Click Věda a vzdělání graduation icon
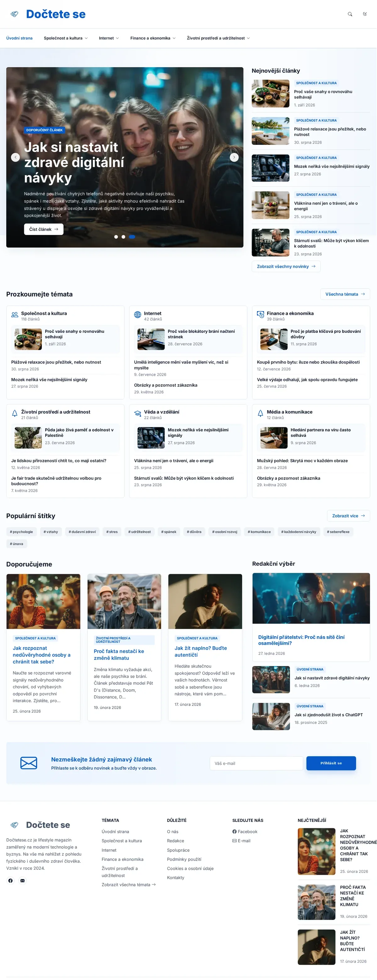 click(138, 413)
